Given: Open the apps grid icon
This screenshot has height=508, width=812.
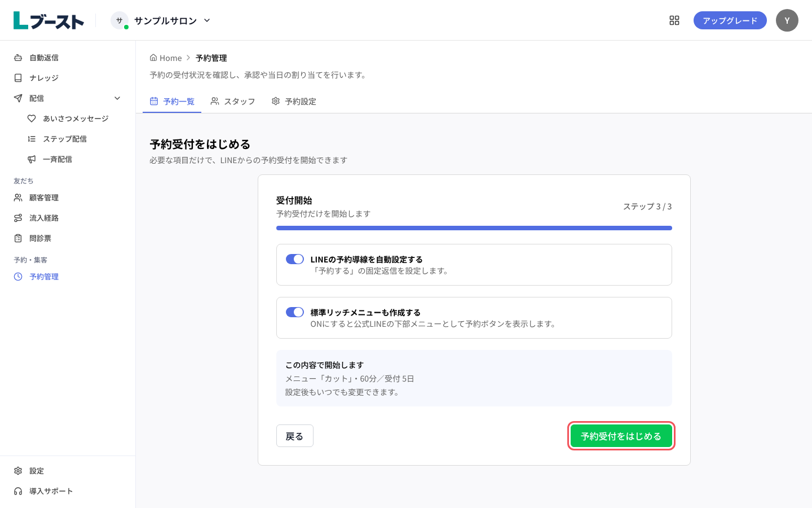Looking at the screenshot, I should (674, 20).
